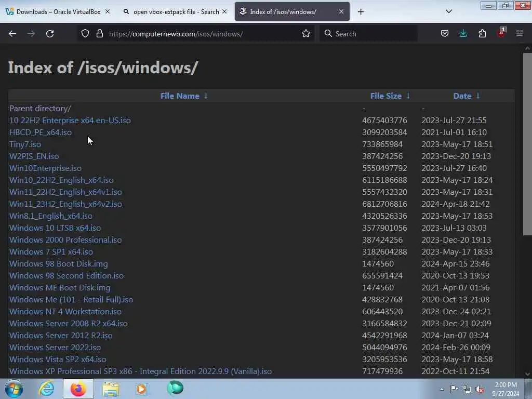Click file size 4675403776
532x399 pixels.
click(384, 121)
